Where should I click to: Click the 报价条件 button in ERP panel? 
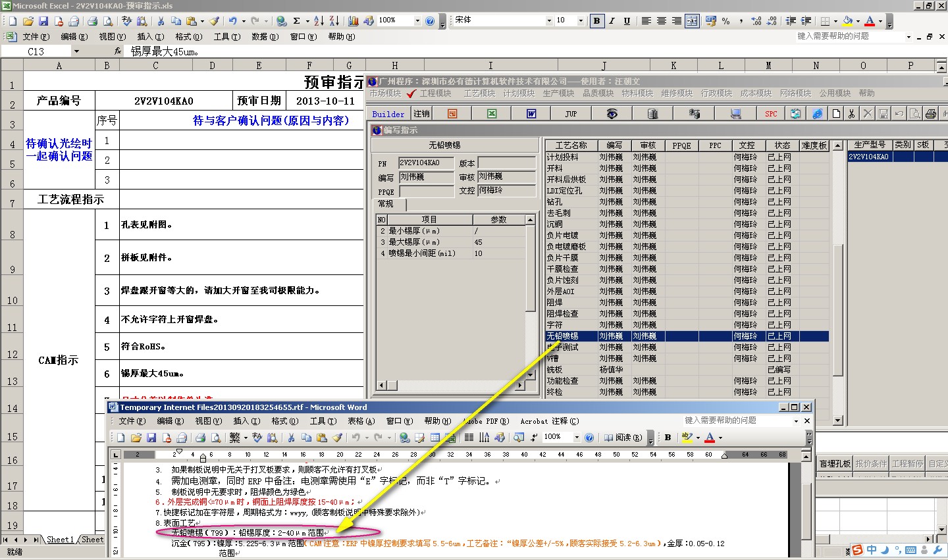871,463
